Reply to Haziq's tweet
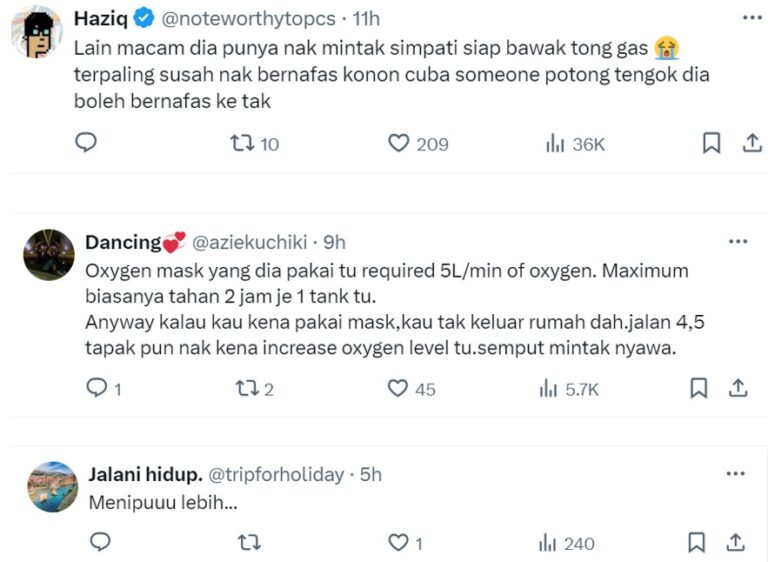This screenshot has width=768, height=562. (x=87, y=143)
